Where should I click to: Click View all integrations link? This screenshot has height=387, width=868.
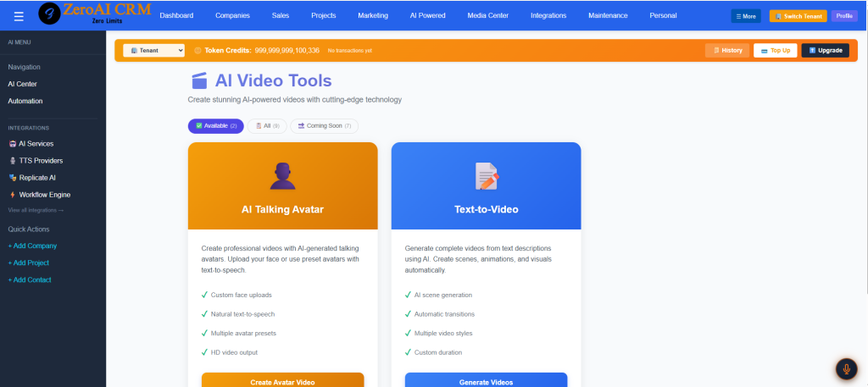[x=36, y=210]
